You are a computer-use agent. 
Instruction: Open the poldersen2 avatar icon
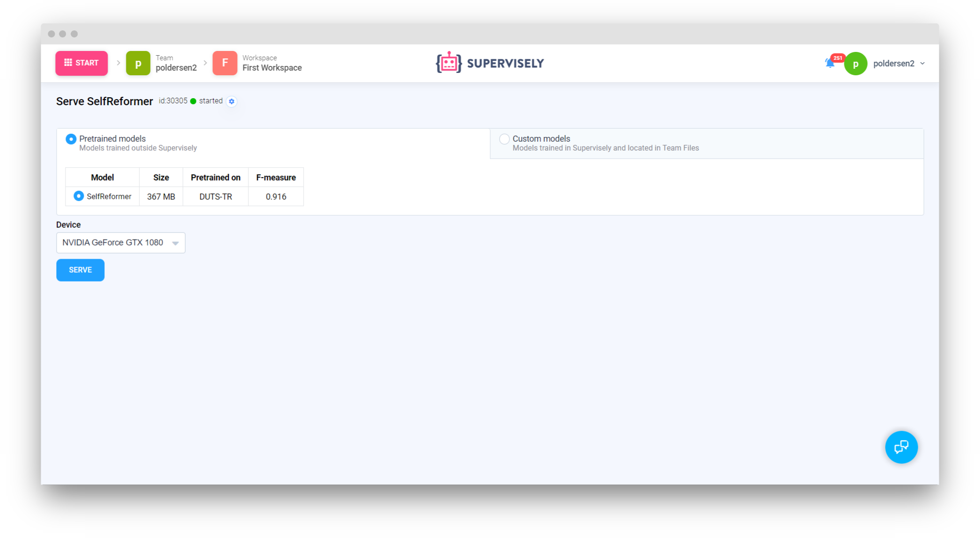click(856, 64)
